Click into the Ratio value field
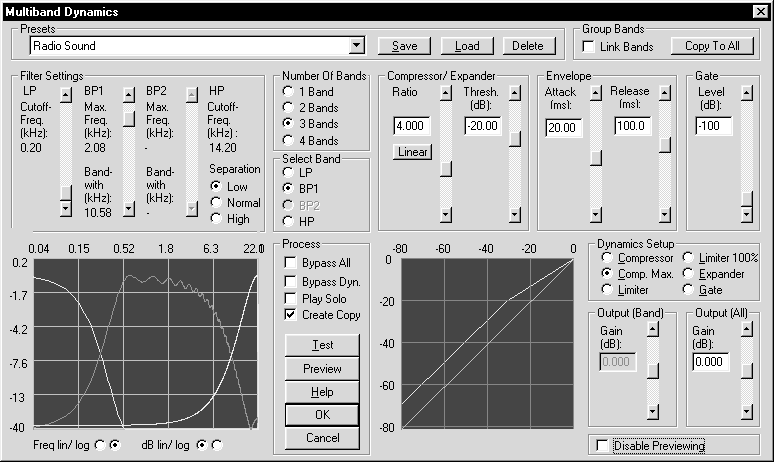 click(x=411, y=126)
